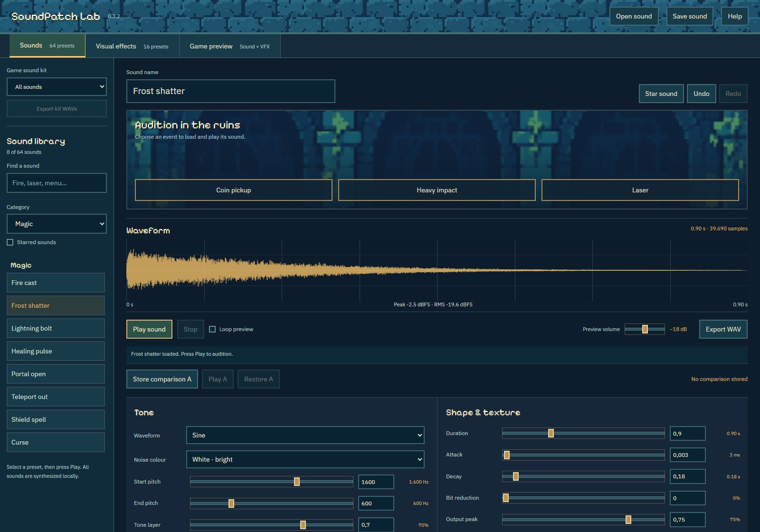Select Fire cast in the library
Image resolution: width=760 pixels, height=532 pixels.
(56, 283)
